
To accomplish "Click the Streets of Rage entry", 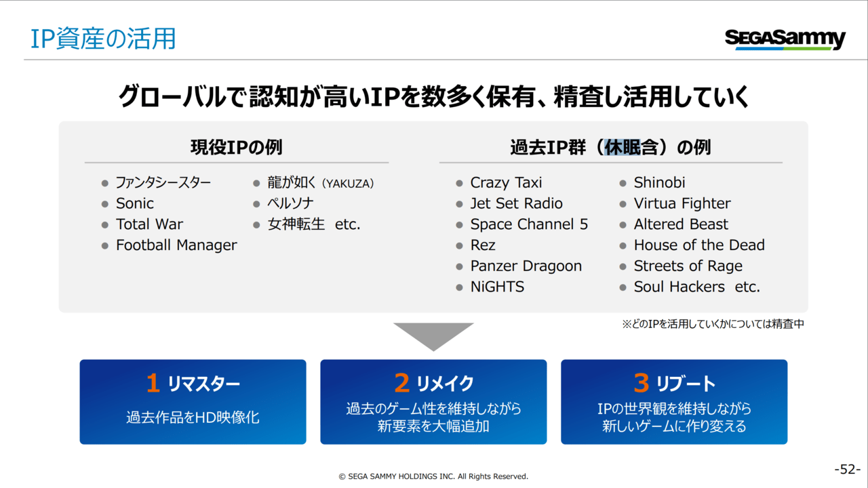I will pos(688,266).
